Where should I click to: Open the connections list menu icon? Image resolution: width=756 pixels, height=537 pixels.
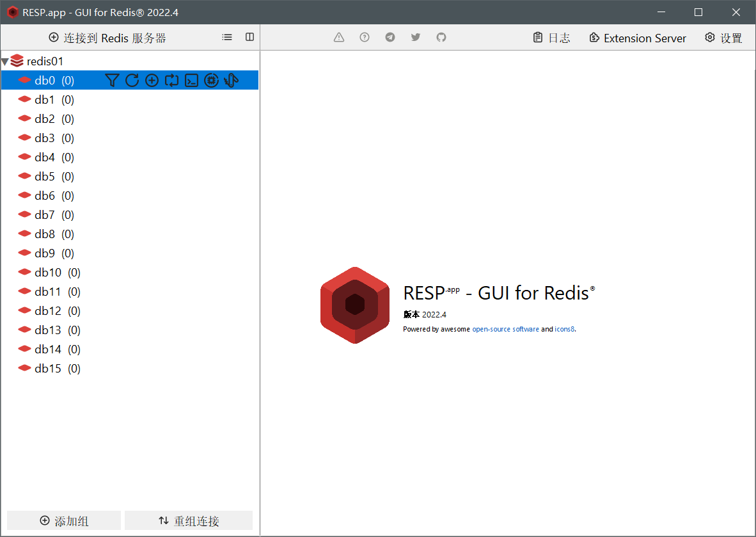pos(227,37)
